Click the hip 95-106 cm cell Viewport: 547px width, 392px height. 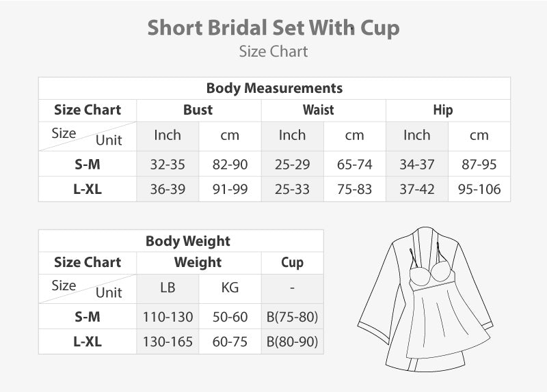[x=479, y=189]
